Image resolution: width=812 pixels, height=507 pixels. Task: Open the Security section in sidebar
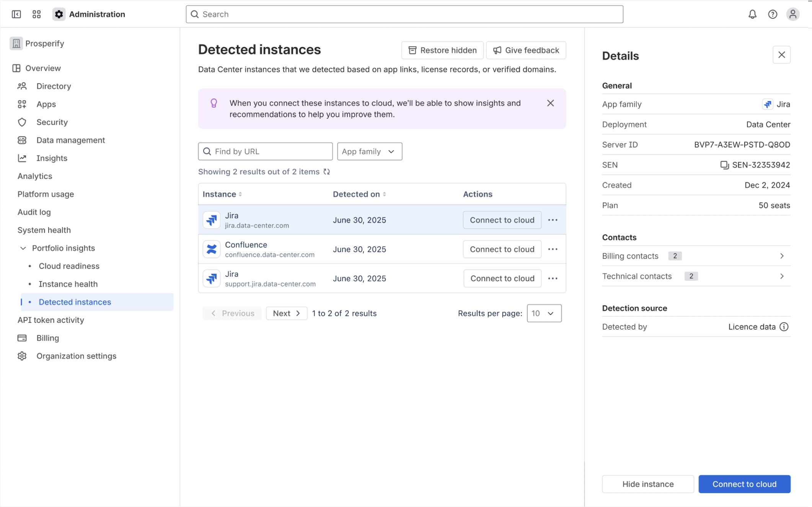tap(52, 122)
